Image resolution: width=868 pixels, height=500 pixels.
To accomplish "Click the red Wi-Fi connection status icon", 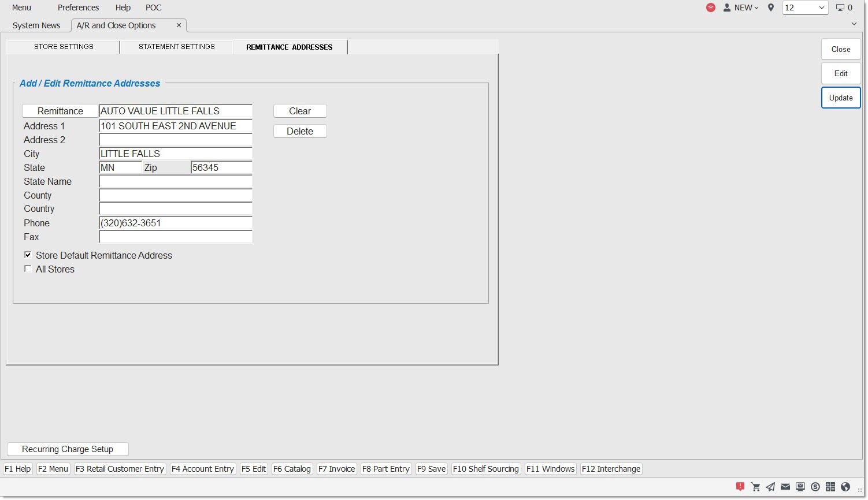I will 711,8.
